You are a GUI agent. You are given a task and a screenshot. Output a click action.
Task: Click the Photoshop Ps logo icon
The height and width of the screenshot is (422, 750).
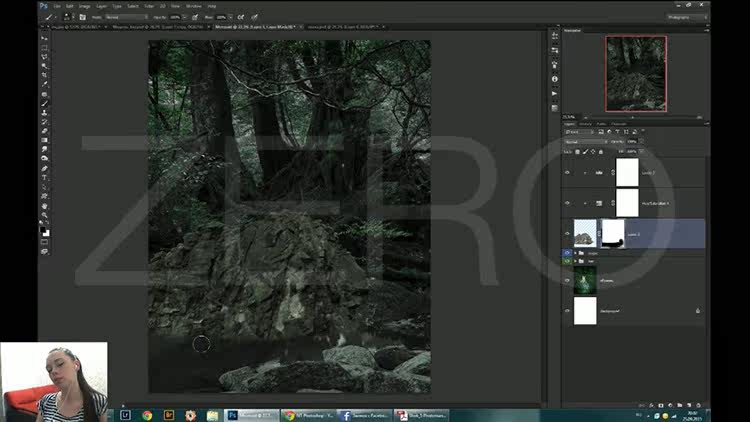click(x=43, y=5)
